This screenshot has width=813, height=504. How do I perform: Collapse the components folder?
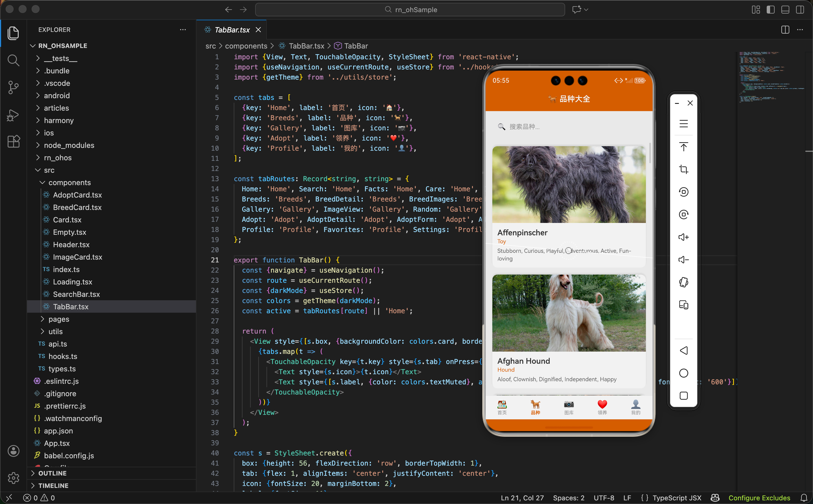(x=69, y=182)
